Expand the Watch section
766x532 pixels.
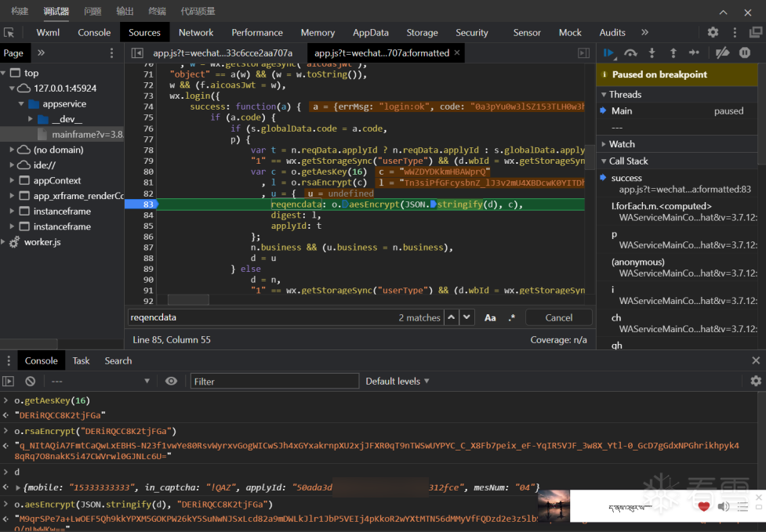622,144
